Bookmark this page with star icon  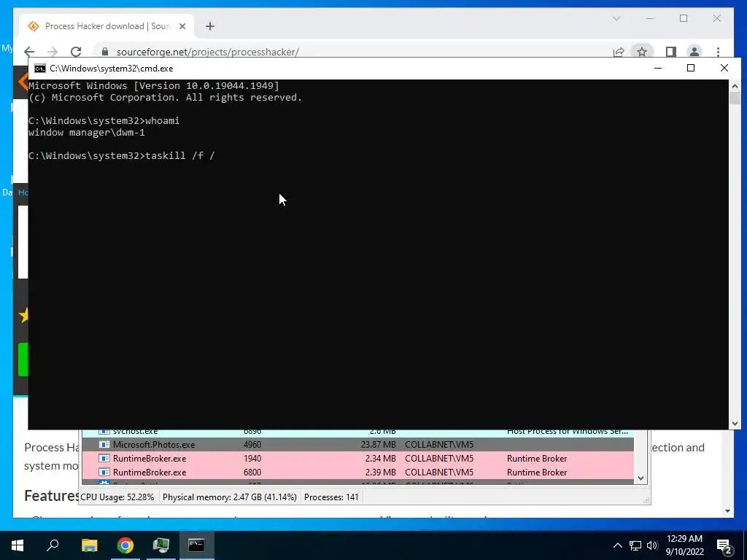coord(642,52)
